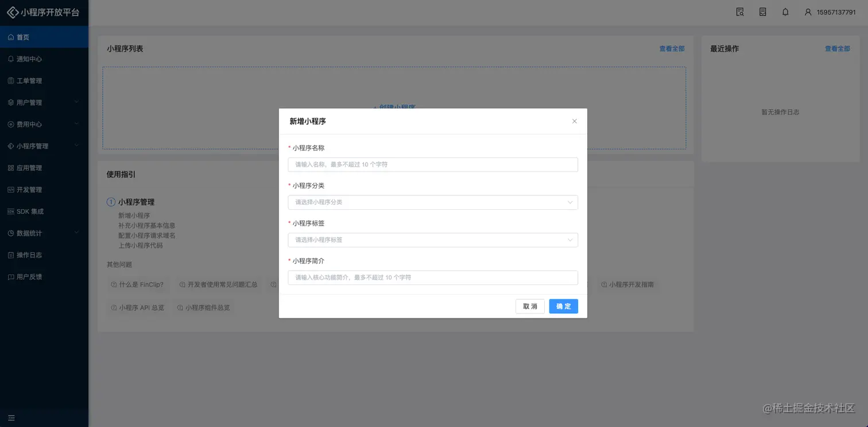Click the 配置小程序请求域名 guide text
Screen dimensions: 868x427
tap(146, 236)
